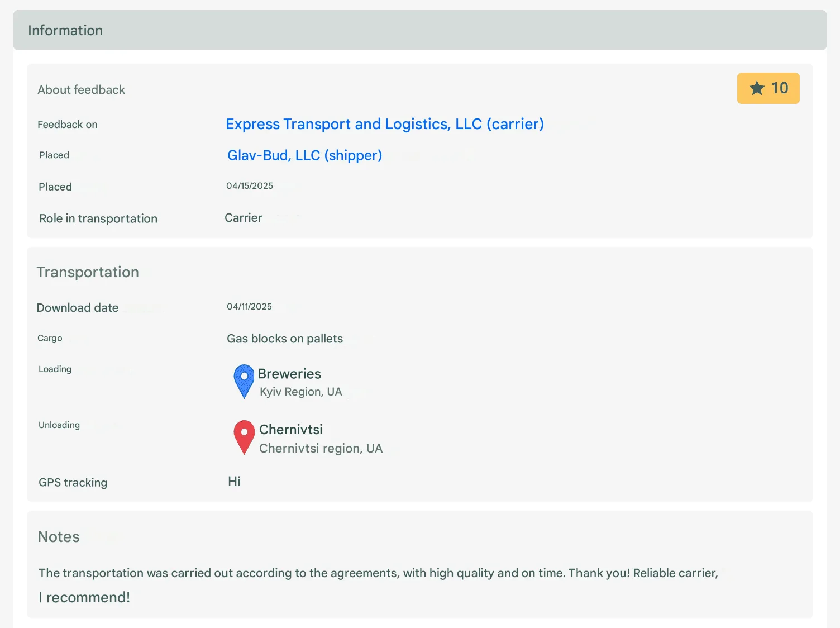
Task: Open Express Transport and Logistics, LLC link
Action: [x=385, y=124]
